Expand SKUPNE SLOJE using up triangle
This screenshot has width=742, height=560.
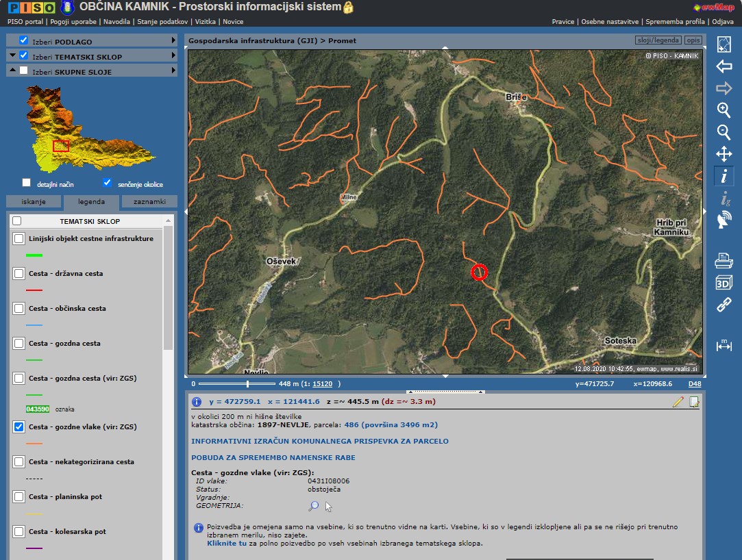point(13,71)
